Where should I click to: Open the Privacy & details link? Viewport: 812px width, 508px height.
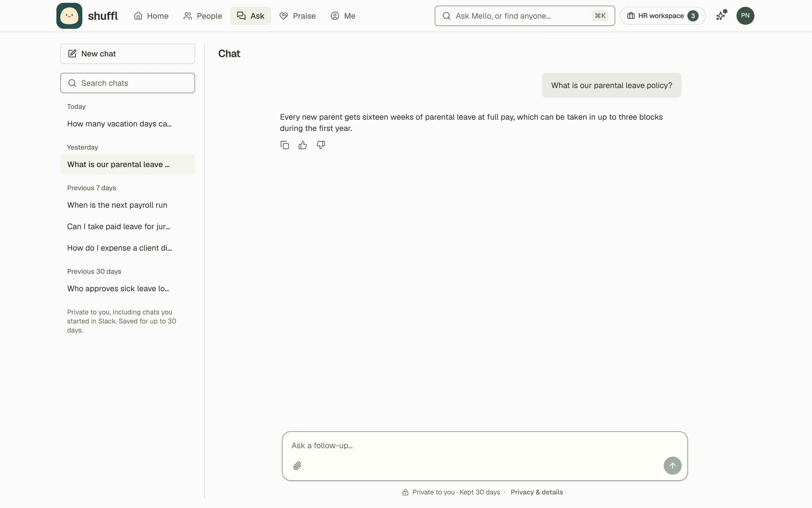pyautogui.click(x=537, y=492)
